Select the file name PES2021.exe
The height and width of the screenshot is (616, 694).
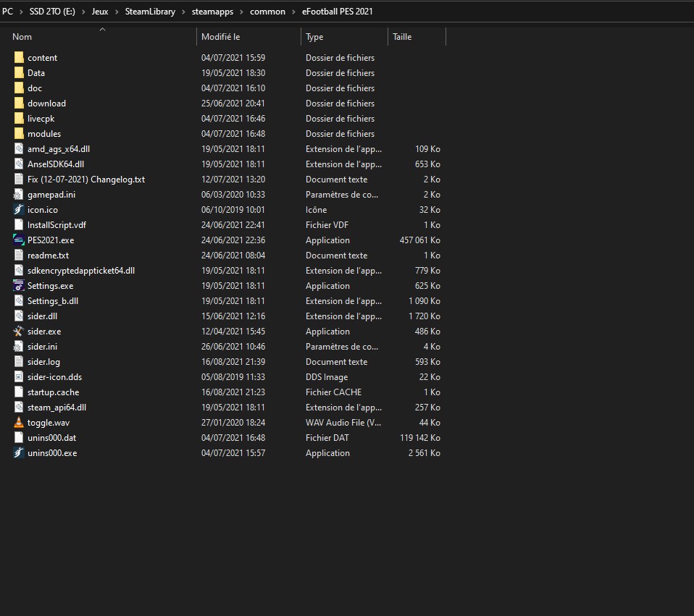[x=51, y=240]
